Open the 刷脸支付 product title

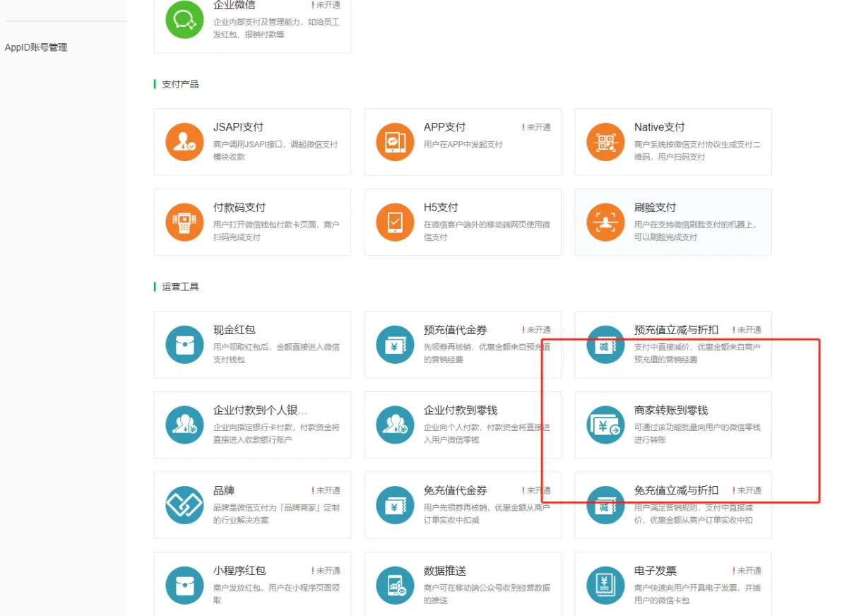point(655,207)
